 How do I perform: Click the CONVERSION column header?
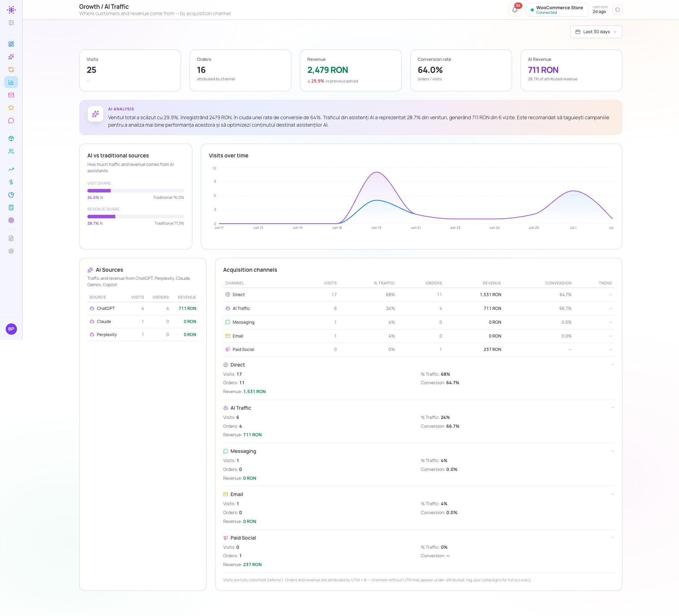pos(558,283)
